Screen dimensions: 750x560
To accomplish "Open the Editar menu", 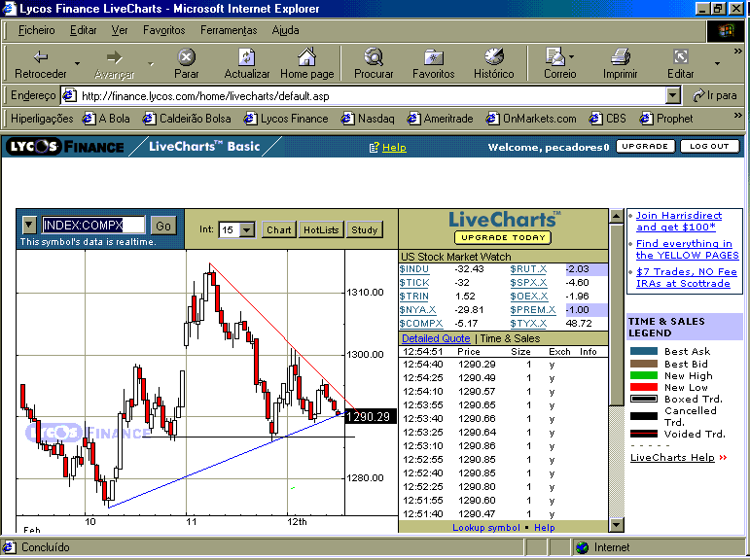I will pos(84,30).
